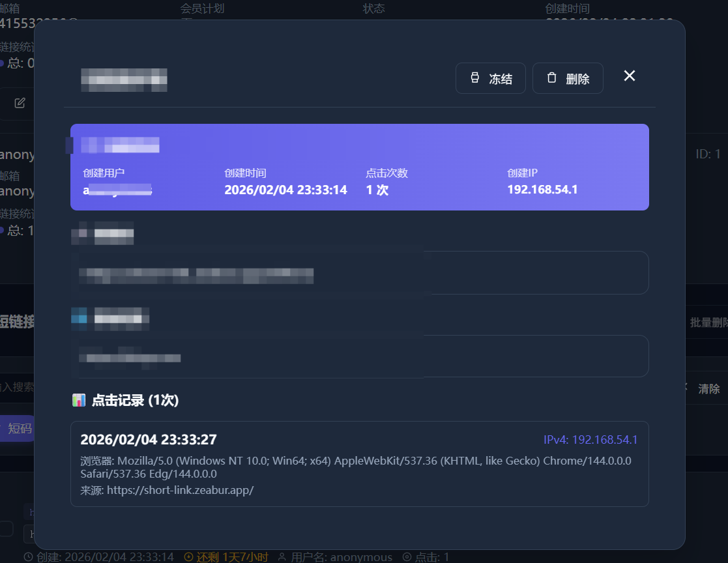Screen dimensions: 728x563
Task: Click the user icon before 用户名: anonymous
Action: pos(282,557)
